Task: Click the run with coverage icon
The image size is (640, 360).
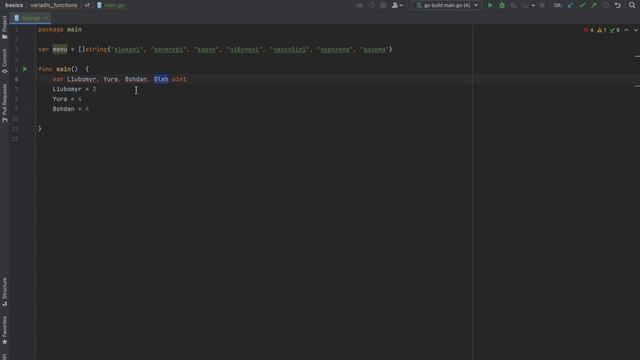Action: pos(513,5)
